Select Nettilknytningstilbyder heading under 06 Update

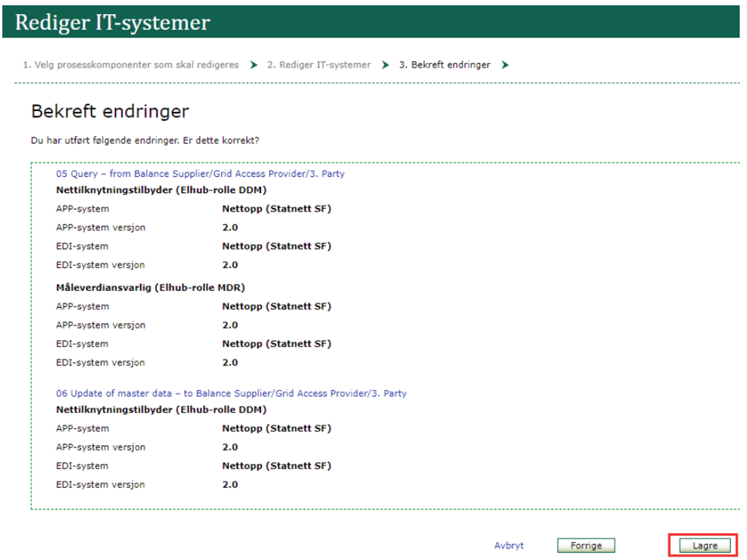coord(161,409)
